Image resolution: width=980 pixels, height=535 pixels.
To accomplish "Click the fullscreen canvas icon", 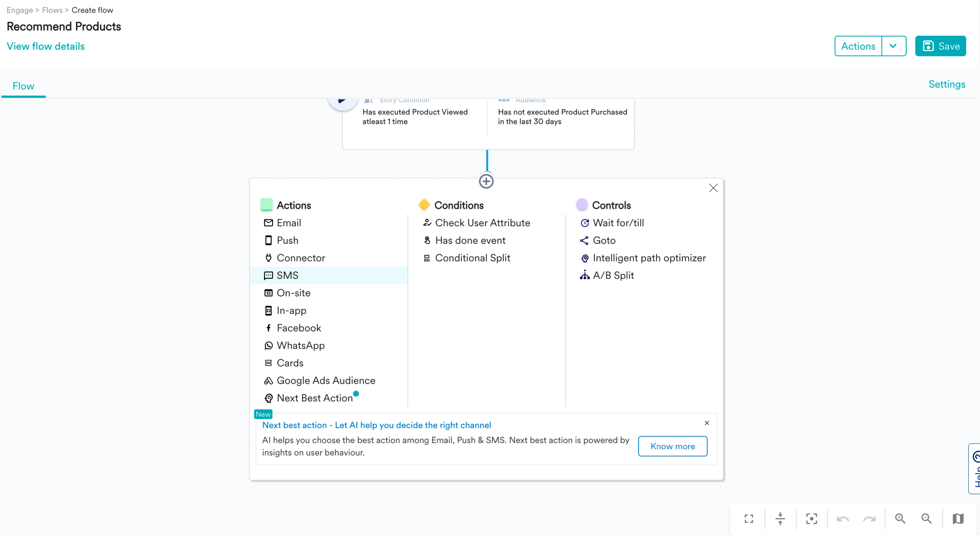I will click(748, 519).
